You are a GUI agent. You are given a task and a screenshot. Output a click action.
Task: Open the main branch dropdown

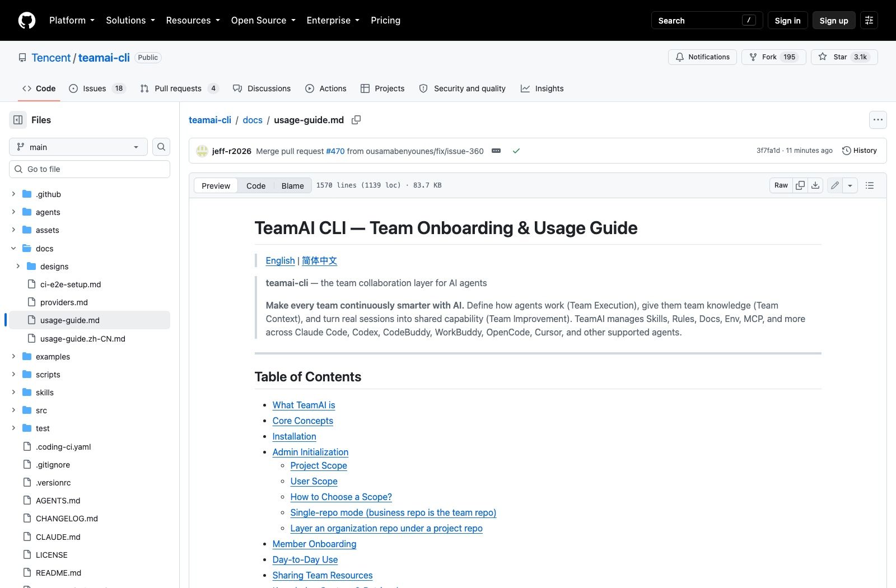[78, 147]
